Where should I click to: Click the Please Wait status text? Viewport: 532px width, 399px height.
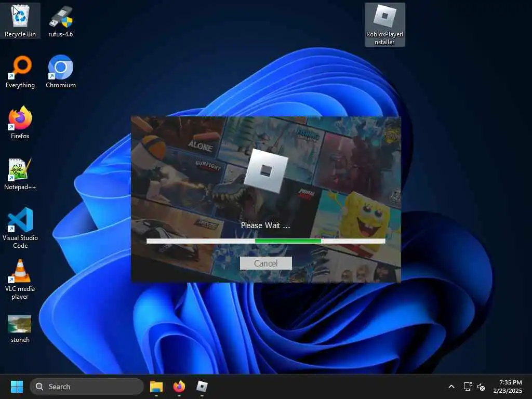(x=265, y=225)
